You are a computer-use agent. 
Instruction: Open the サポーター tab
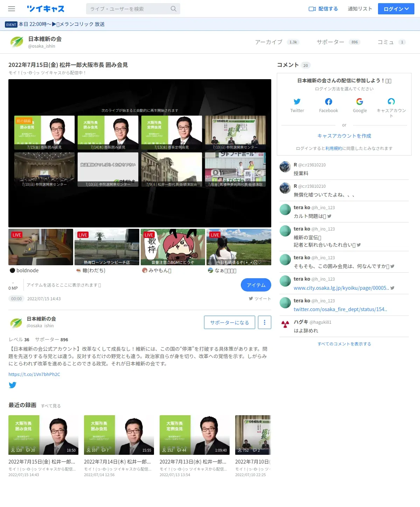tap(338, 42)
